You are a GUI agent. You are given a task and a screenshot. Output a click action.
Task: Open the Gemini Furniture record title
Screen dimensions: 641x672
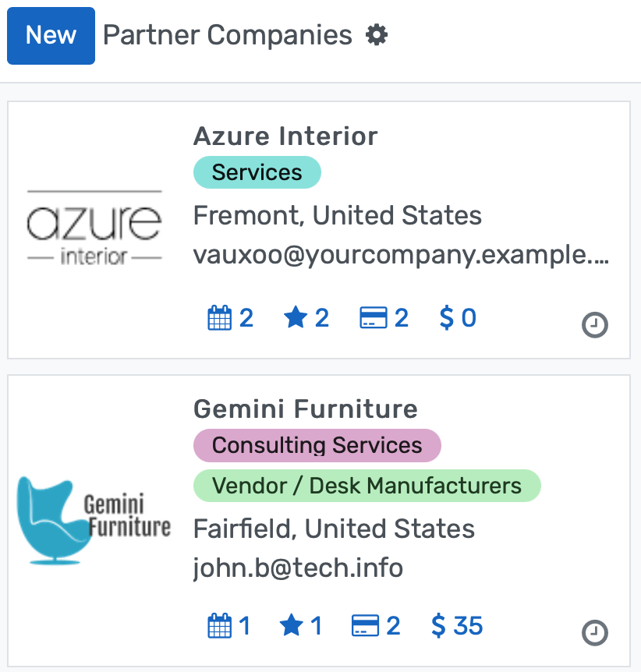305,409
